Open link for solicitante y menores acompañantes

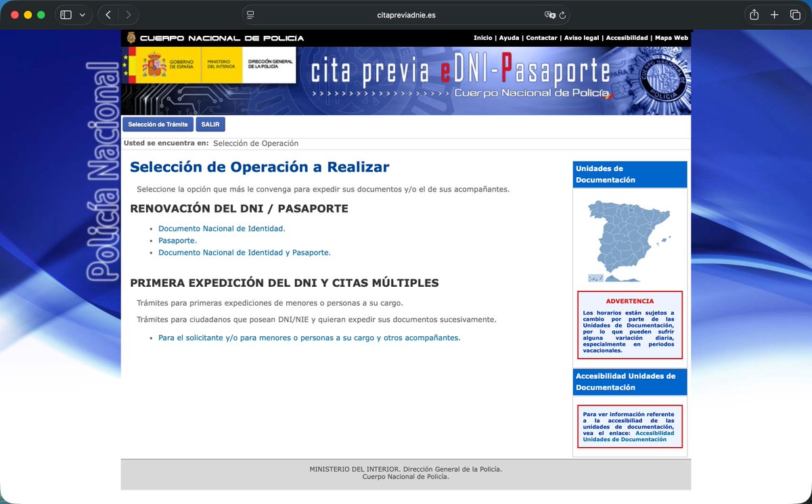click(x=309, y=338)
